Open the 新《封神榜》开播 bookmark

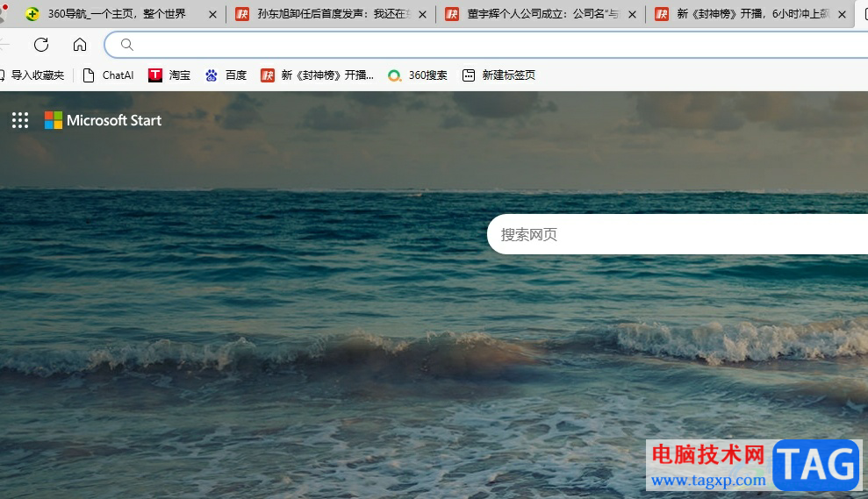tap(317, 75)
